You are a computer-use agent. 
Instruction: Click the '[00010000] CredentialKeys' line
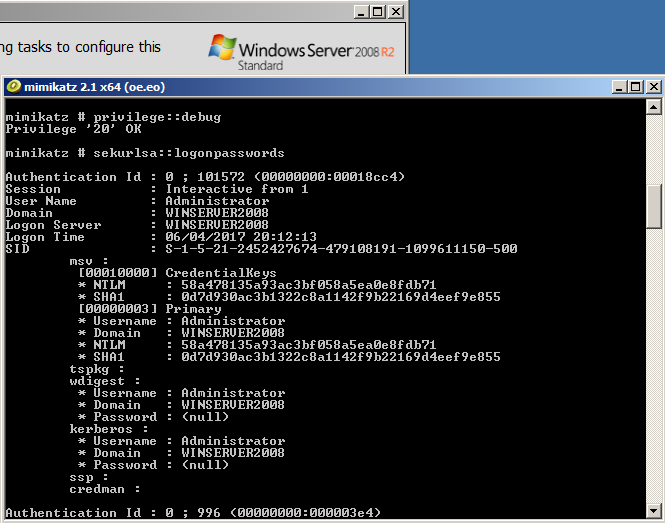point(178,273)
